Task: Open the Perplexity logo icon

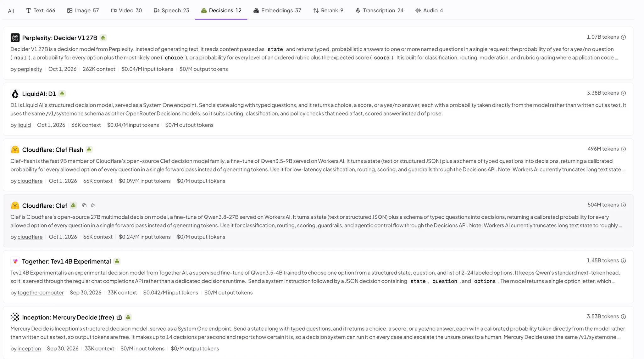Action: 15,38
